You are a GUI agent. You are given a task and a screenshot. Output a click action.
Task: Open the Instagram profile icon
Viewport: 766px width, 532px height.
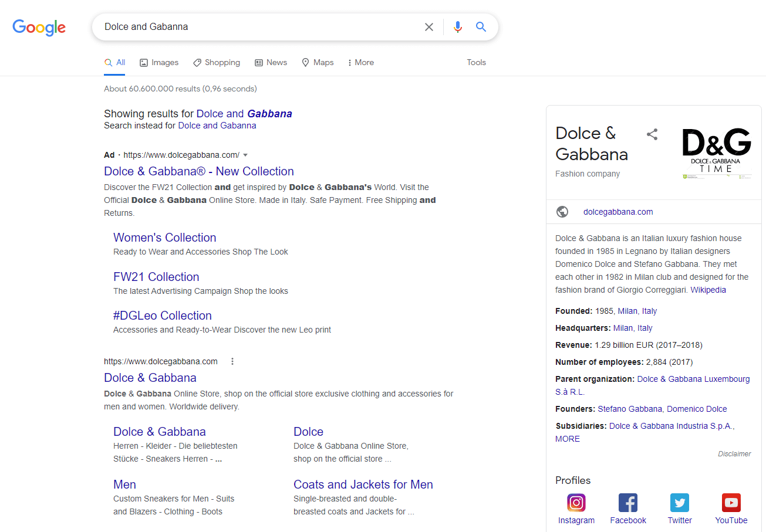click(x=576, y=503)
